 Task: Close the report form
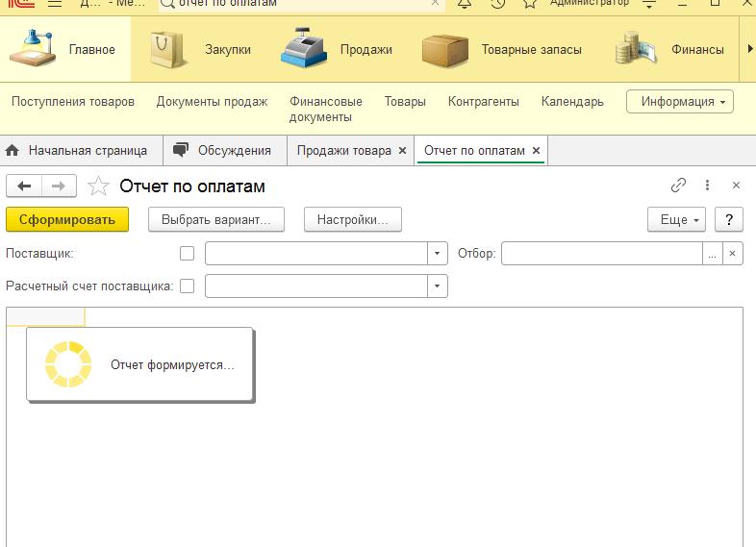tap(736, 186)
